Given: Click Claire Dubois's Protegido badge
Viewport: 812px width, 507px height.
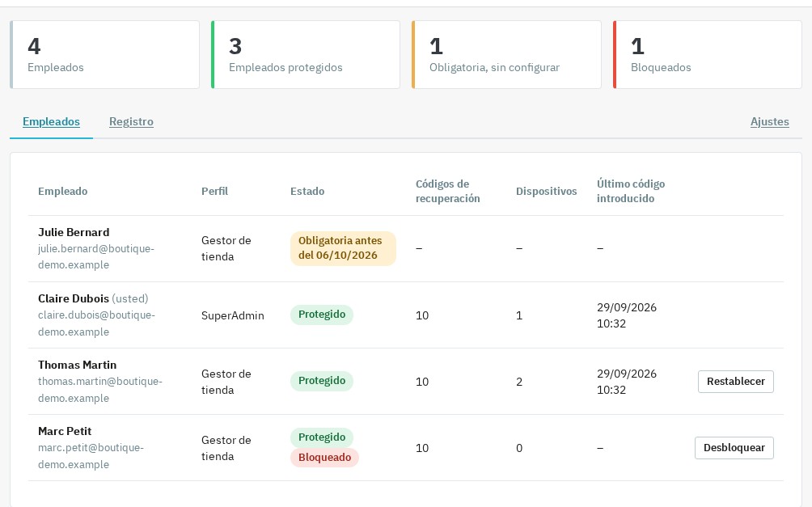Looking at the screenshot, I should 322,315.
